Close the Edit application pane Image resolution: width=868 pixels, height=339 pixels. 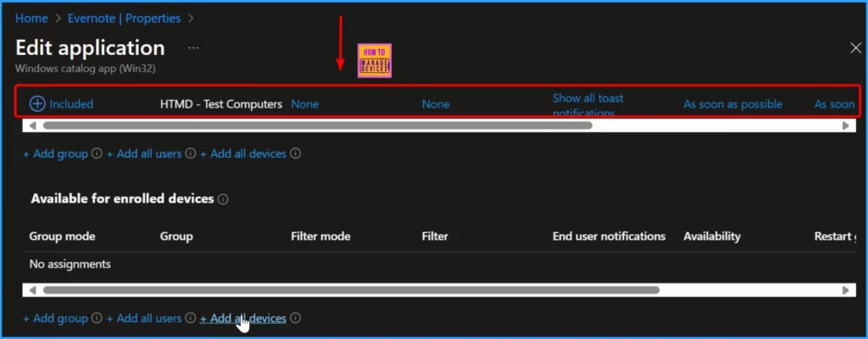click(x=855, y=48)
